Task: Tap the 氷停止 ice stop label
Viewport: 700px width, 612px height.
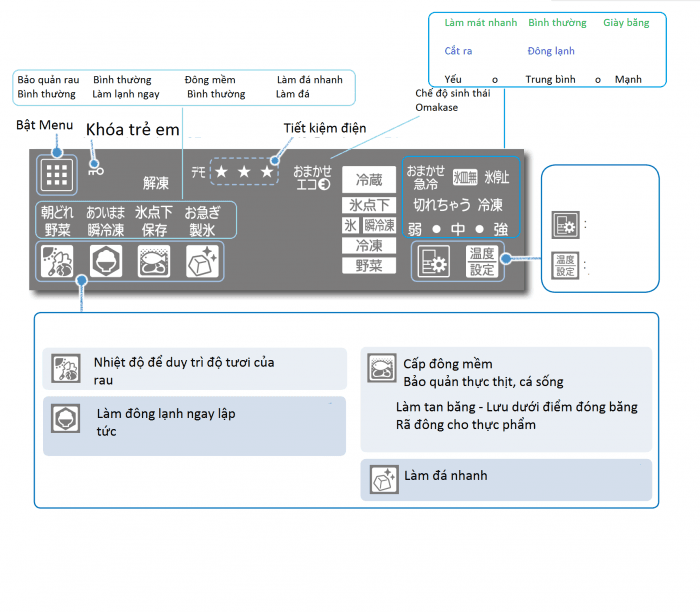Action: (x=496, y=177)
